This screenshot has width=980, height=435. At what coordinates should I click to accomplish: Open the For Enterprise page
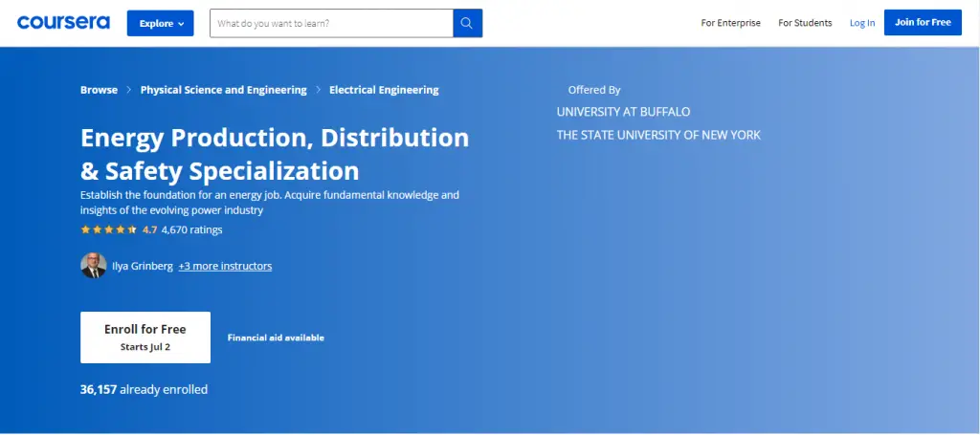tap(729, 23)
